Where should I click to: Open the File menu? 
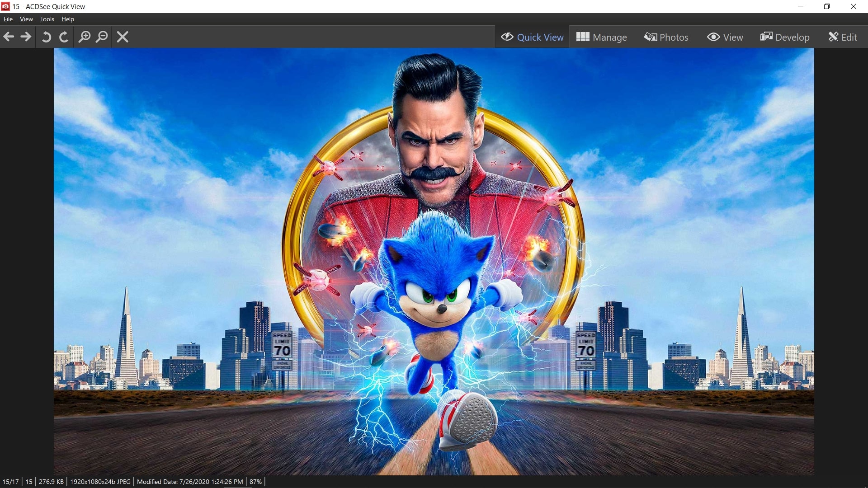(8, 19)
